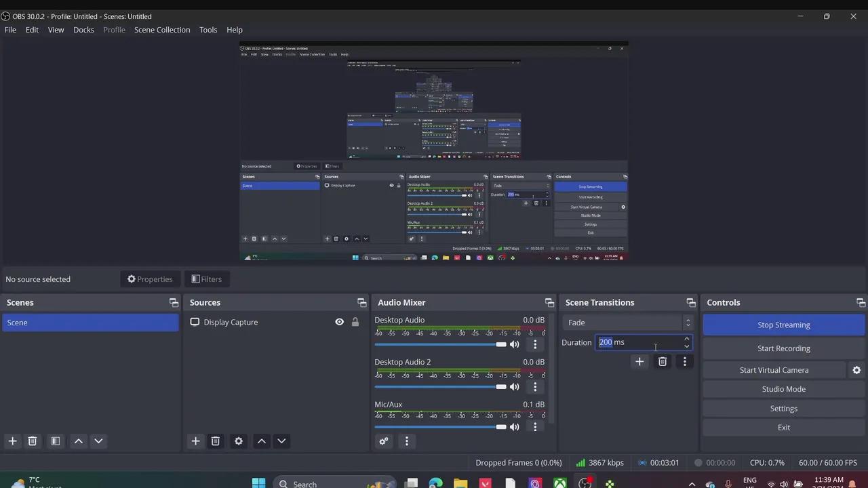Add a new scene with plus icon
The image size is (868, 488).
[x=12, y=441]
